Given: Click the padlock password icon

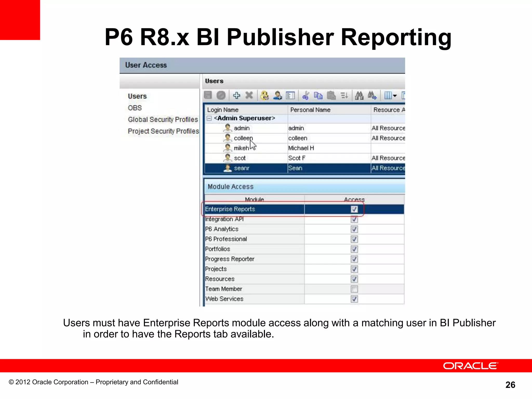Looking at the screenshot, I should coord(264,95).
